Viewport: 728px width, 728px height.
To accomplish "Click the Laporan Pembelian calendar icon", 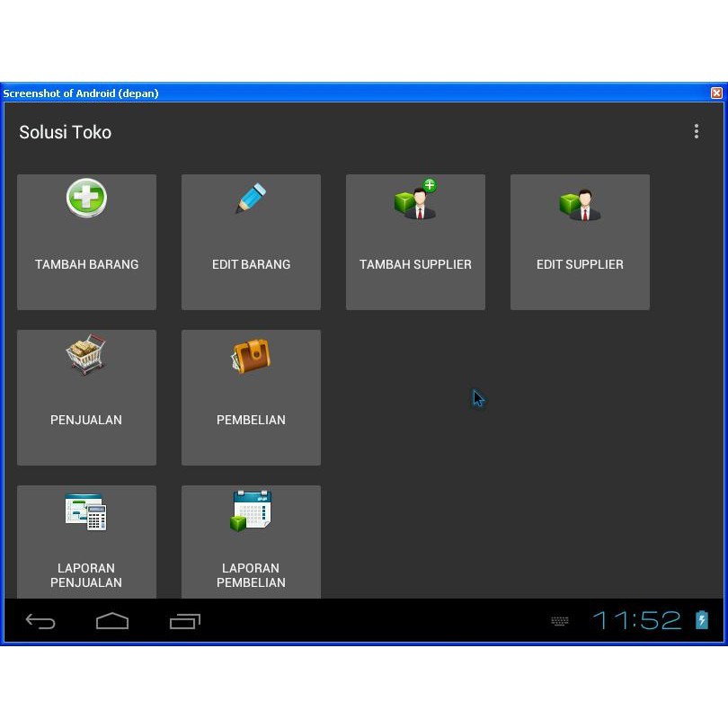I will click(x=251, y=510).
